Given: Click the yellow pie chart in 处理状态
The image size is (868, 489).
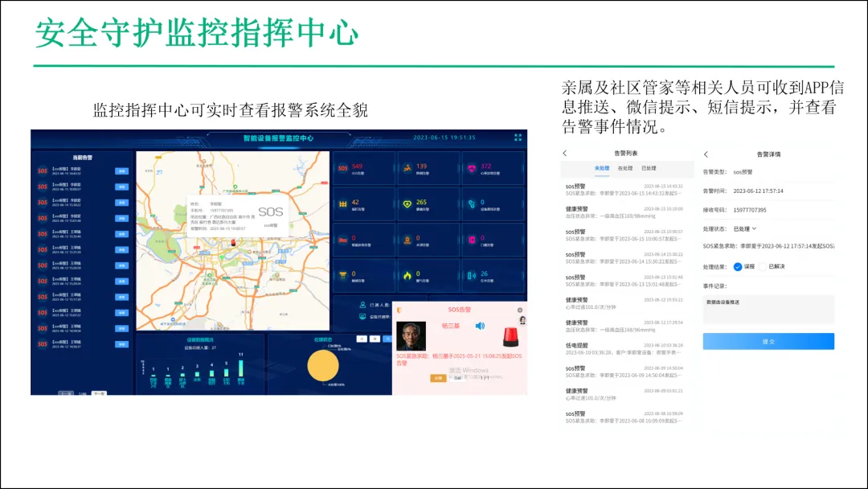Looking at the screenshot, I should (x=323, y=365).
